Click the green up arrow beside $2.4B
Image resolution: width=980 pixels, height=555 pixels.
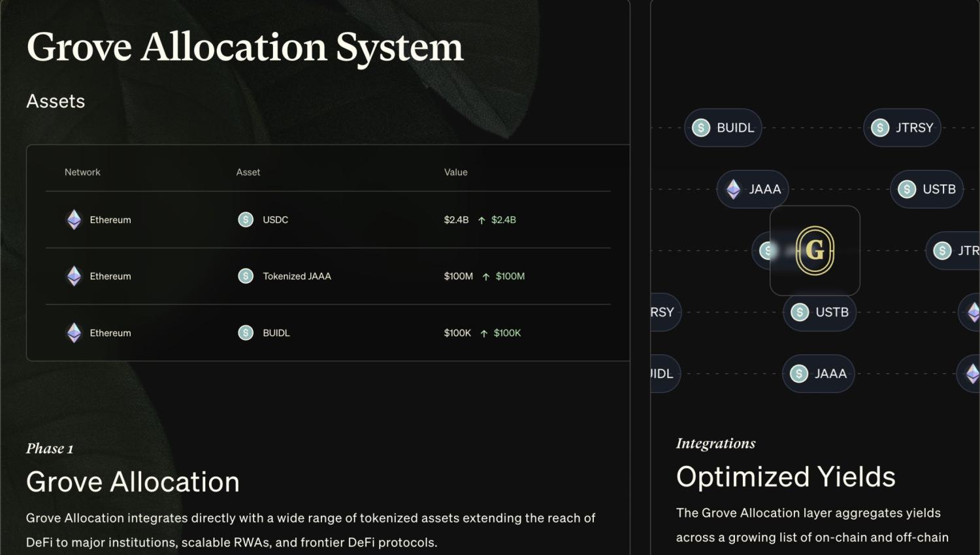tap(482, 220)
